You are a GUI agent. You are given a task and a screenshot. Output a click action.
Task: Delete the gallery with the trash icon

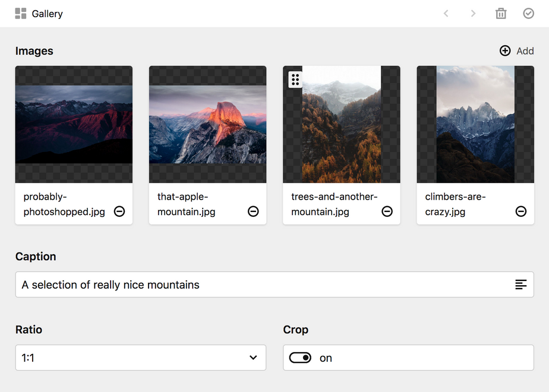pos(501,14)
